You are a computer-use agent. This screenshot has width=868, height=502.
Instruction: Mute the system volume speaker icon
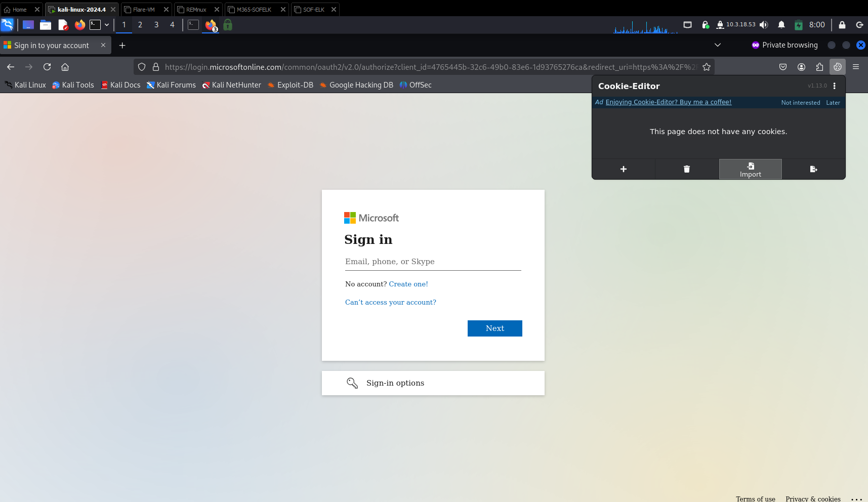point(764,24)
